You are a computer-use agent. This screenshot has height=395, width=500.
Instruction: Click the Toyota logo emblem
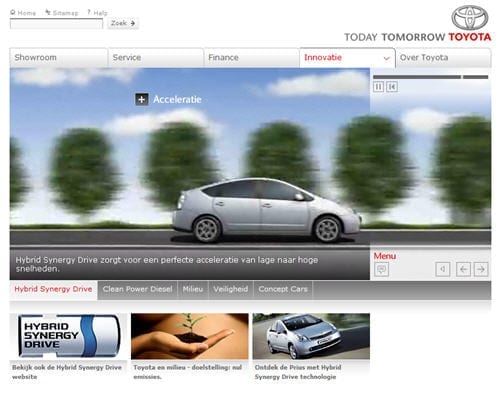tap(470, 17)
